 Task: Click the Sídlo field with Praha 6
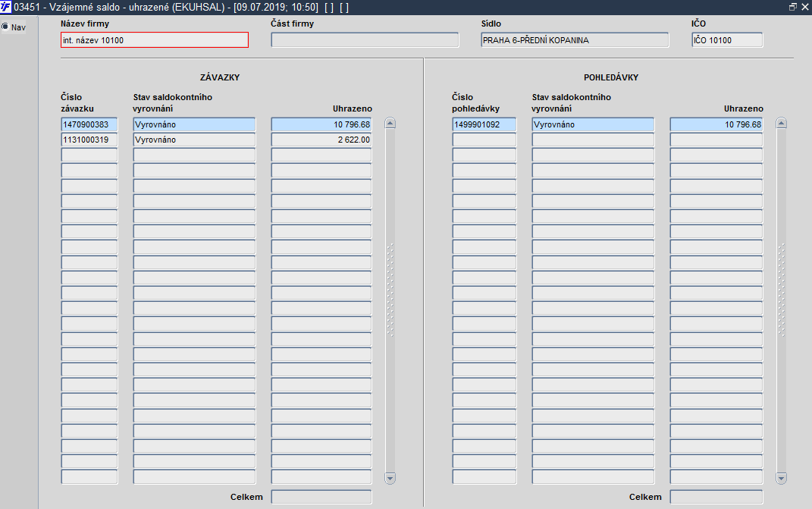click(x=575, y=40)
